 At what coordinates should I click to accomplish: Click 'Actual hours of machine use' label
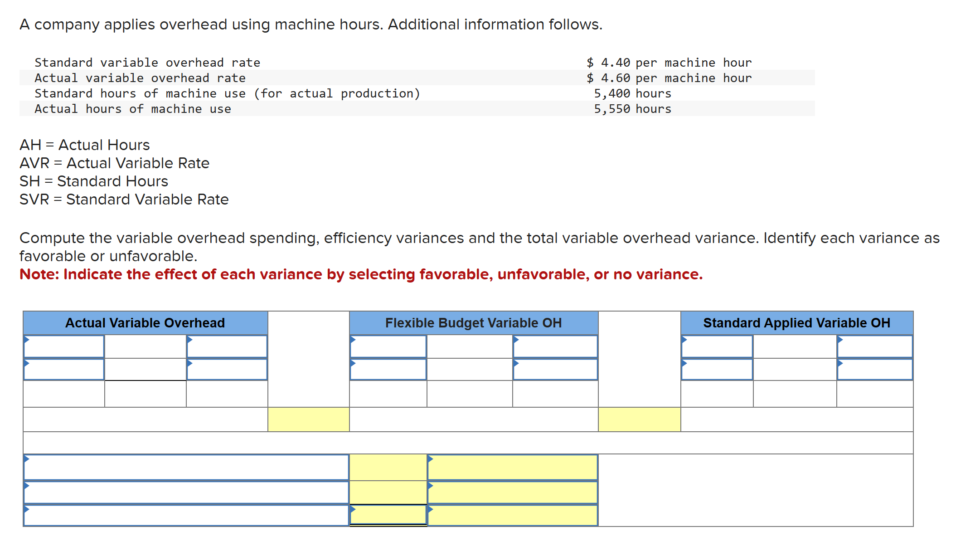click(x=133, y=109)
